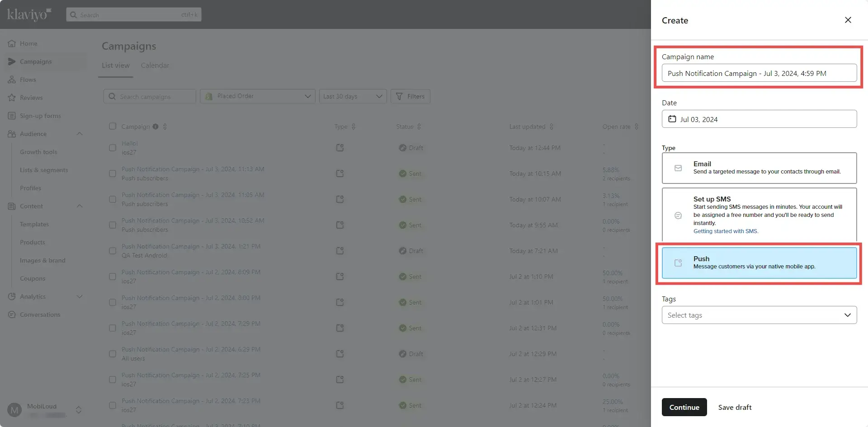Click Save draft
The image size is (868, 427).
point(735,407)
